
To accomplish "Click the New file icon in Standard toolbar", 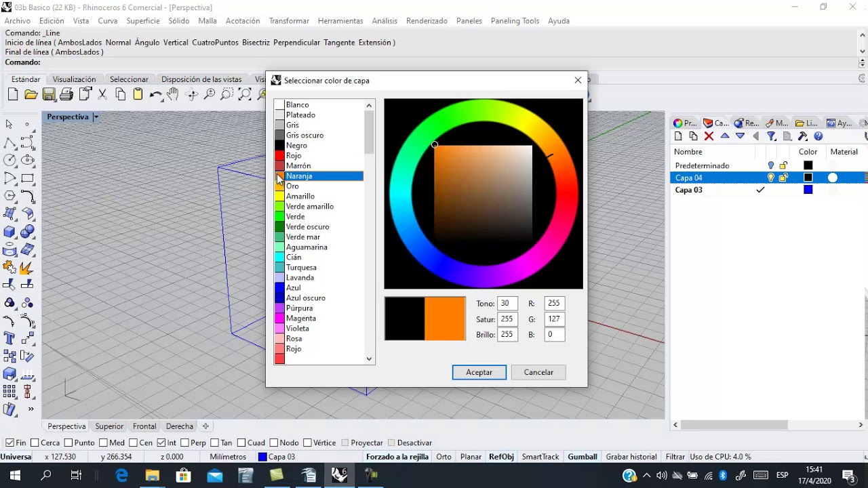I will click(x=13, y=95).
